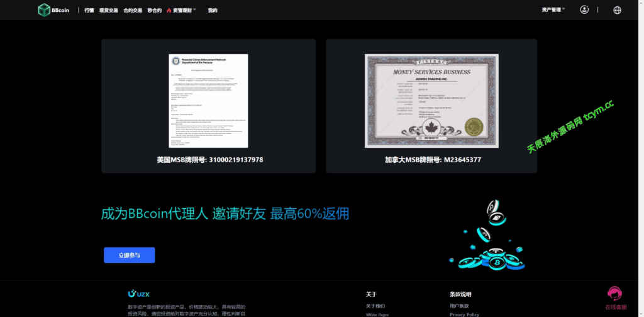Open the 关于我们 footer link

click(x=375, y=306)
